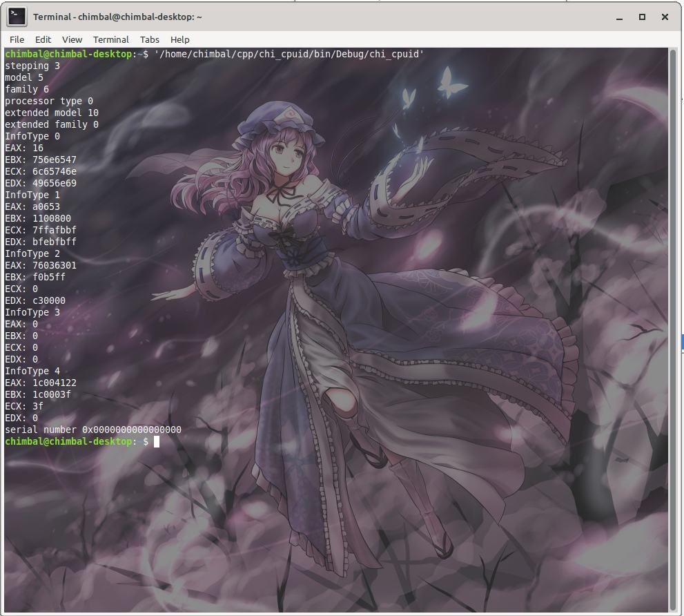
Task: Open the File menu
Action: pos(17,40)
